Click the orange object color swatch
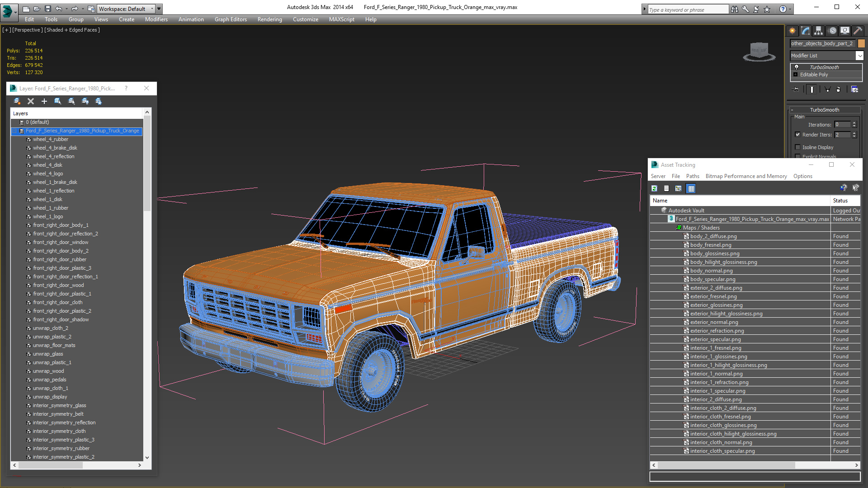The width and height of the screenshot is (868, 488). (861, 43)
